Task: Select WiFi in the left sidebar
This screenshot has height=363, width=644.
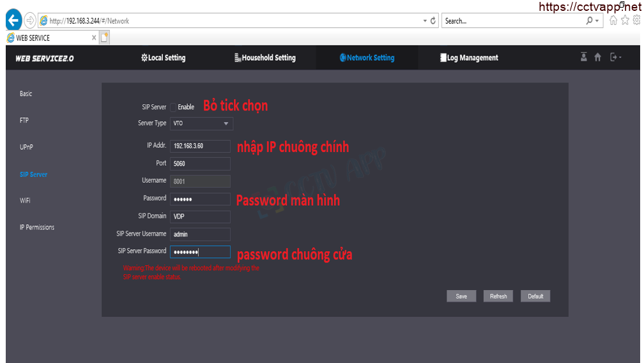Action: click(x=26, y=201)
